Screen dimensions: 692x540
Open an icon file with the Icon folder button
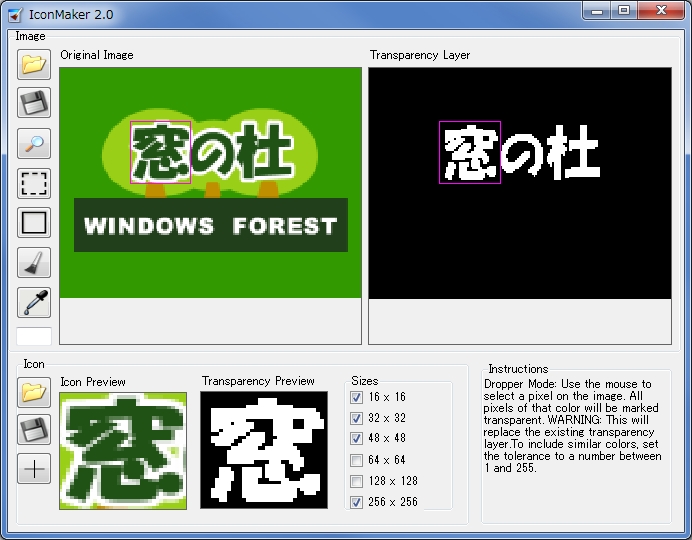click(34, 392)
